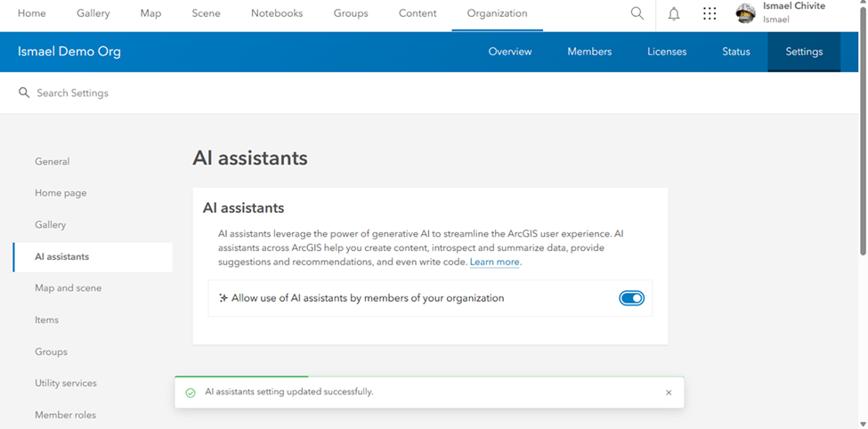Image resolution: width=868 pixels, height=429 pixels.
Task: Open the Gallery item in top navigation
Action: point(93,13)
